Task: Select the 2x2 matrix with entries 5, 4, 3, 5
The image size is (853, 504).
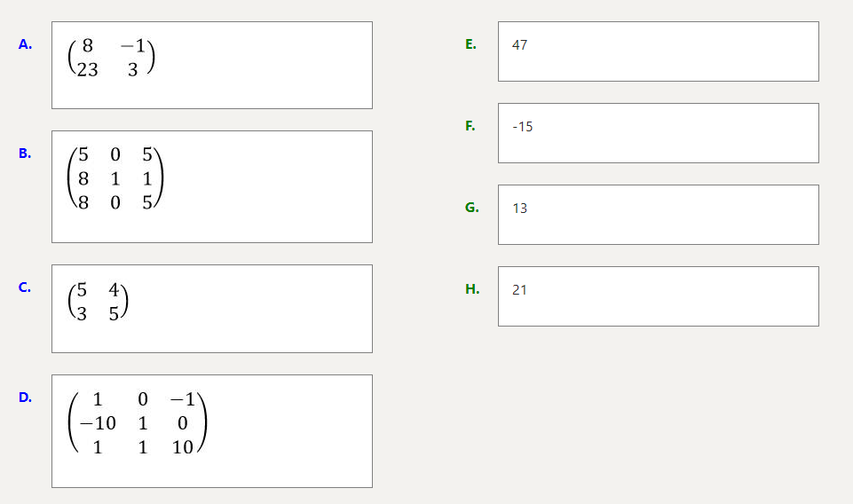Action: pyautogui.click(x=211, y=308)
